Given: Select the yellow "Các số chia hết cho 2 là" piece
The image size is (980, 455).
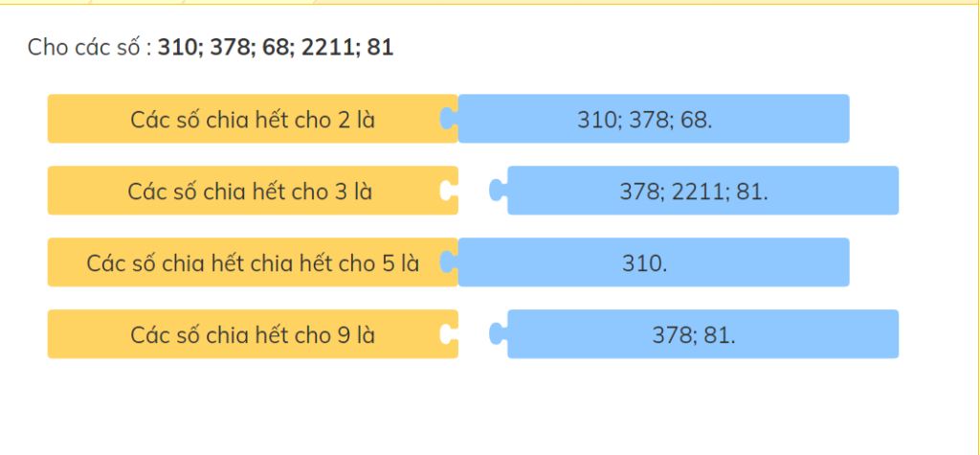Looking at the screenshot, I should click(253, 119).
